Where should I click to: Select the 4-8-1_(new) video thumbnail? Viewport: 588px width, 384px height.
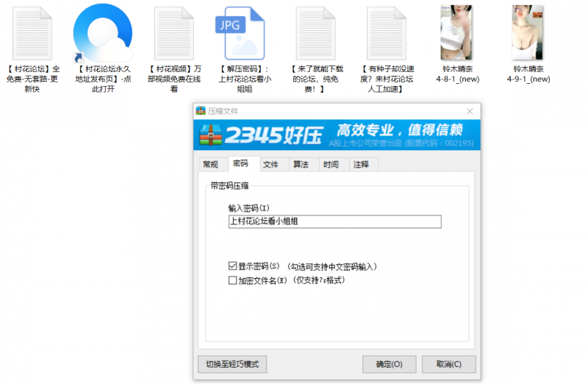456,33
